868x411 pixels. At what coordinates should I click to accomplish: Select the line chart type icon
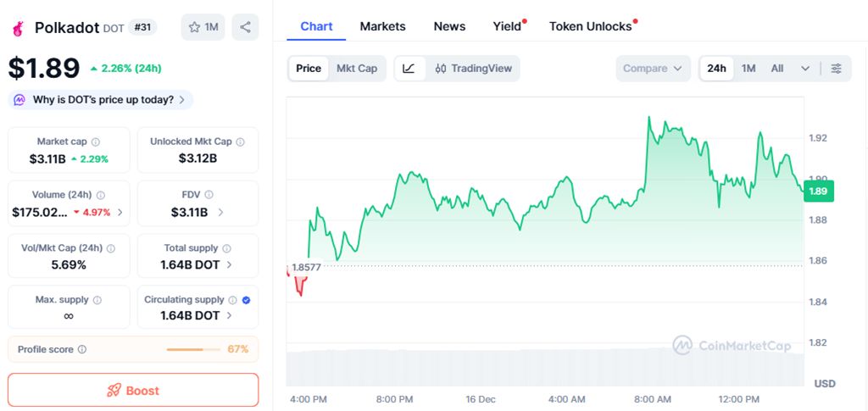point(409,69)
